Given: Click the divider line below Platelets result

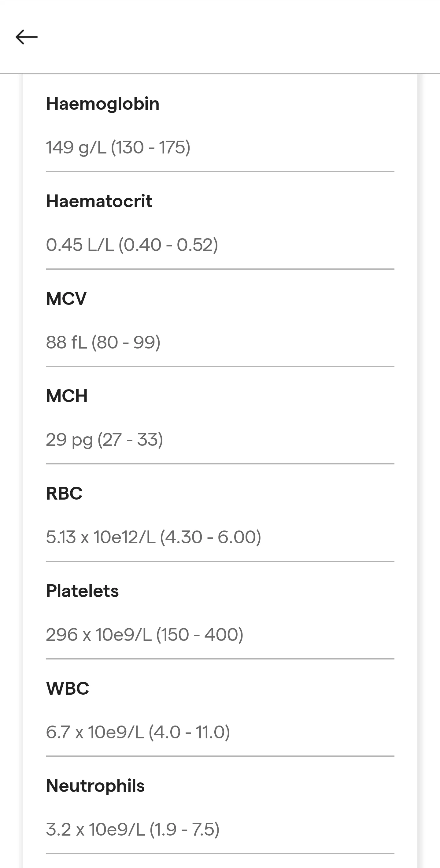Looking at the screenshot, I should coord(220,659).
